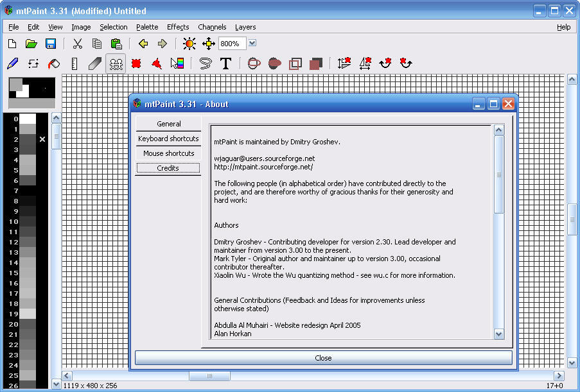580x392 pixels.
Task: Click Close button in About dialog
Action: [323, 357]
